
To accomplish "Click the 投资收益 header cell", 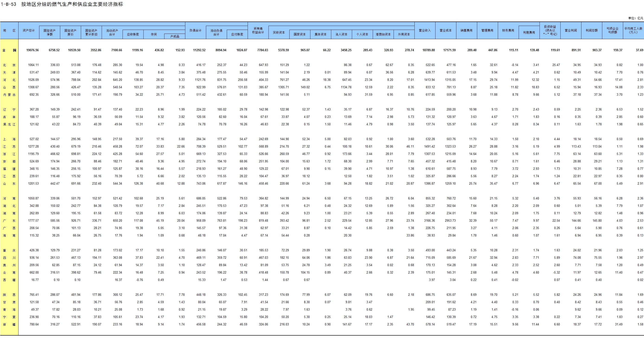I will (x=550, y=31).
